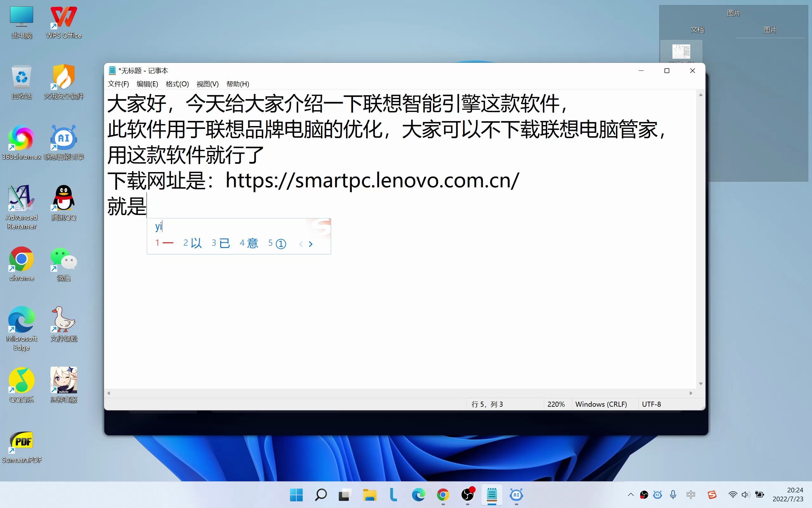This screenshot has width=812, height=508.
Task: Launch 360chromex browser shortcut
Action: (22, 143)
